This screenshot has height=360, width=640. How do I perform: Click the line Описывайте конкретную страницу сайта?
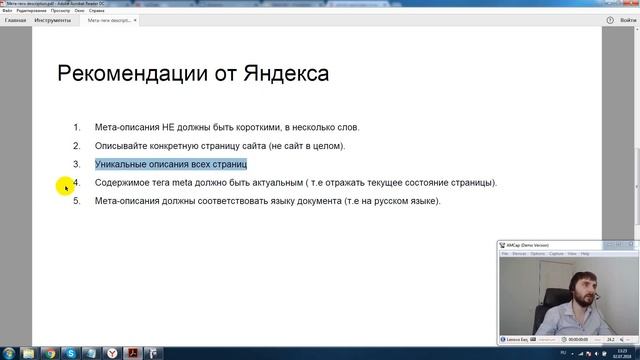point(220,146)
